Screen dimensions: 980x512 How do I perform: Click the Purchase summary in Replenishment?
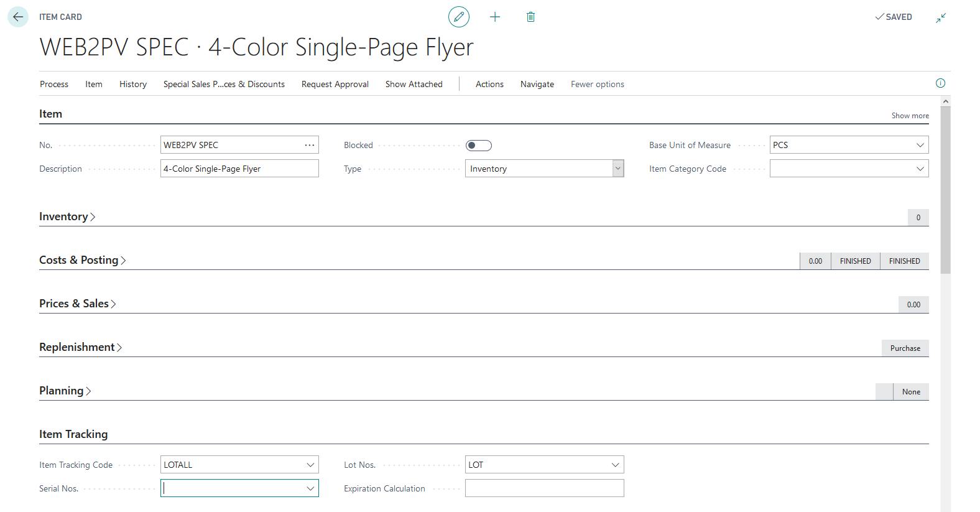(x=905, y=348)
